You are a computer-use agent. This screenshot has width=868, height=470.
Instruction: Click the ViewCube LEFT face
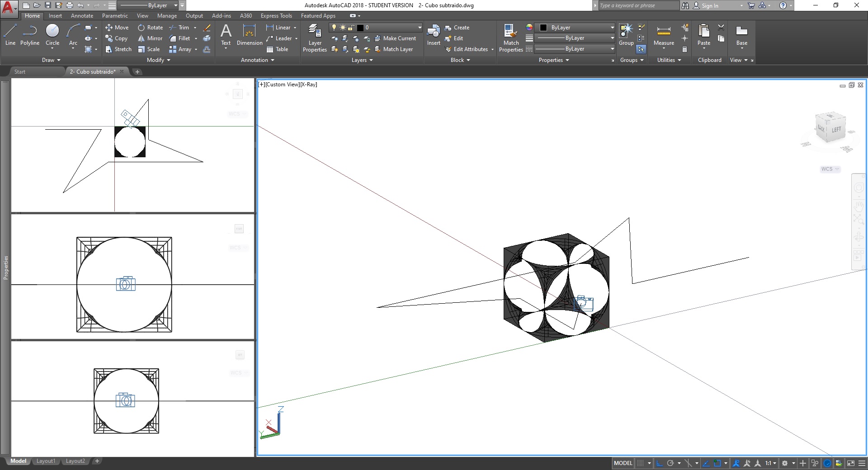pos(836,130)
